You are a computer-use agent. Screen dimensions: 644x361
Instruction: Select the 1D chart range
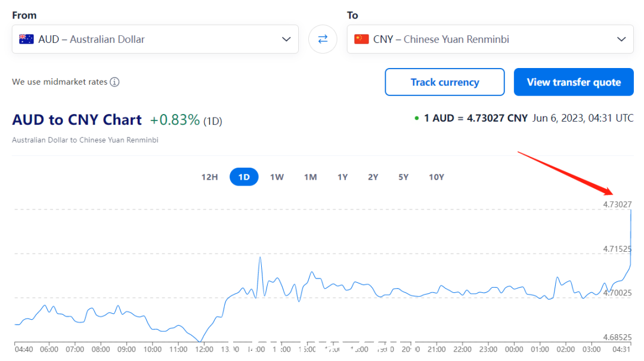pos(244,177)
